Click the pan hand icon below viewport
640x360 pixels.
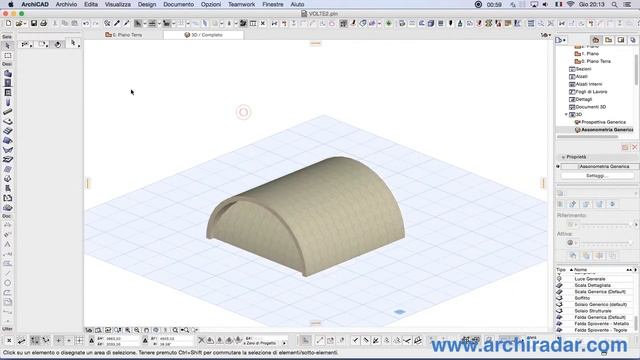coord(146,330)
